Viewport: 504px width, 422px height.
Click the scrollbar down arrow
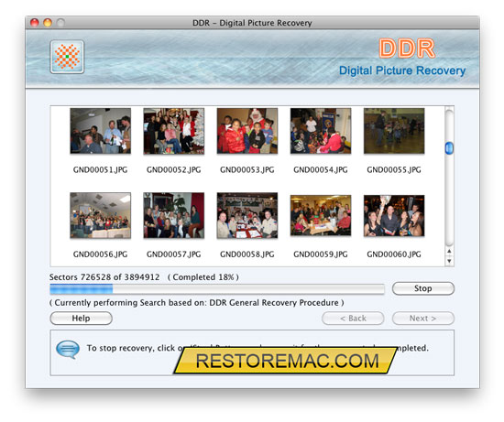pyautogui.click(x=449, y=261)
